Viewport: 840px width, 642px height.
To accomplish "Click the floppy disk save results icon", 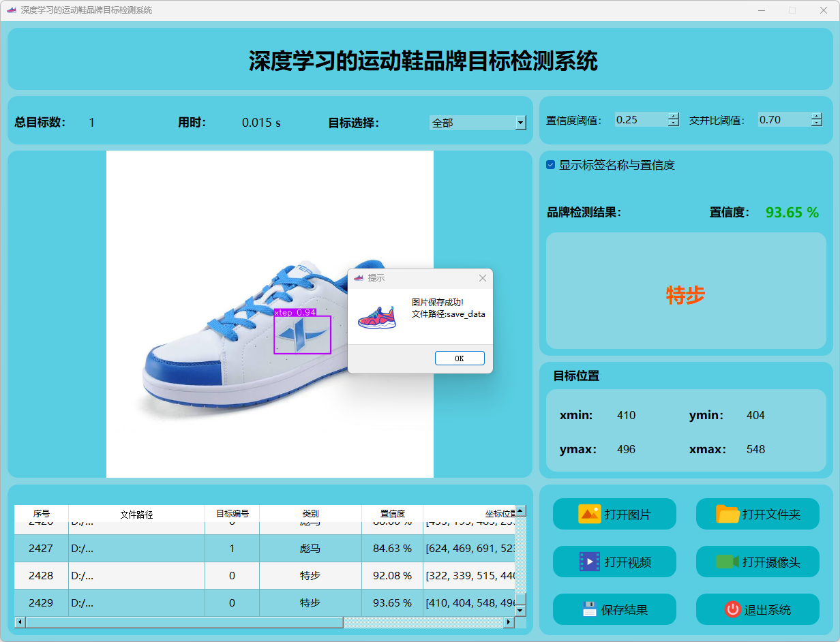I will pos(589,609).
